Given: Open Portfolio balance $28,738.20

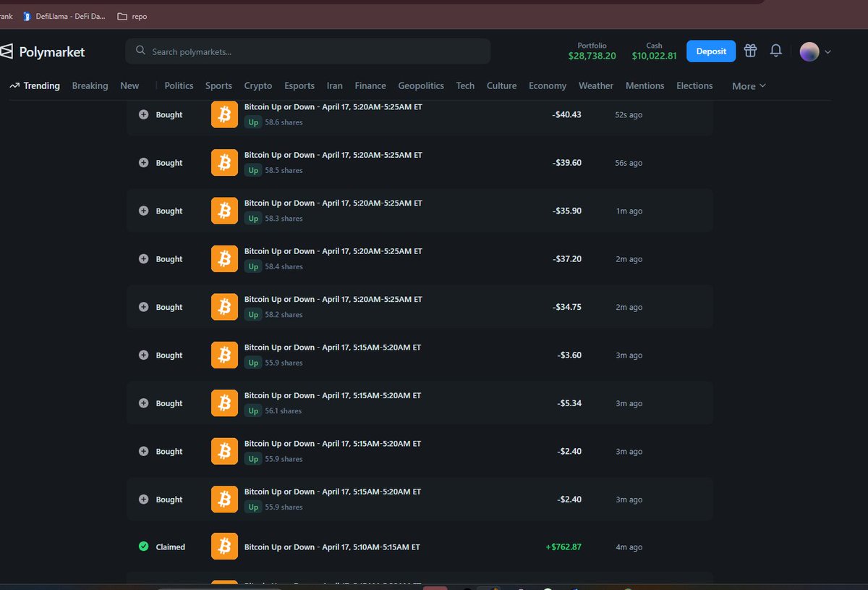Looking at the screenshot, I should [592, 51].
